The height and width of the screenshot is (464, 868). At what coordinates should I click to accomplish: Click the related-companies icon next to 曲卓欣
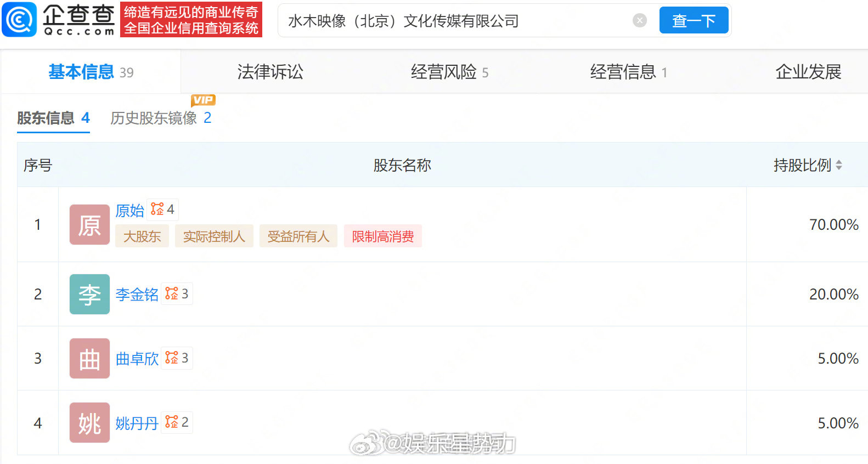tap(172, 358)
